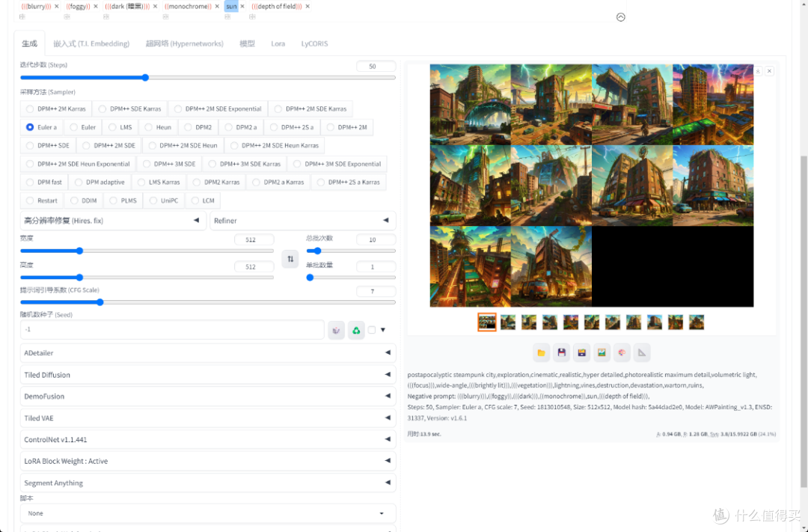Remove the sun negative tag
This screenshot has height=532, width=808.
242,6
